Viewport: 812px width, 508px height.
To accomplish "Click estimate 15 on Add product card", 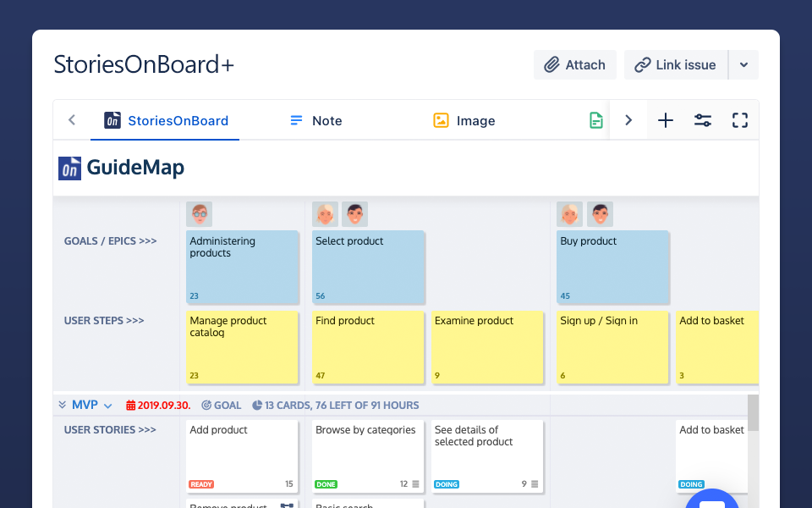I will 289,484.
